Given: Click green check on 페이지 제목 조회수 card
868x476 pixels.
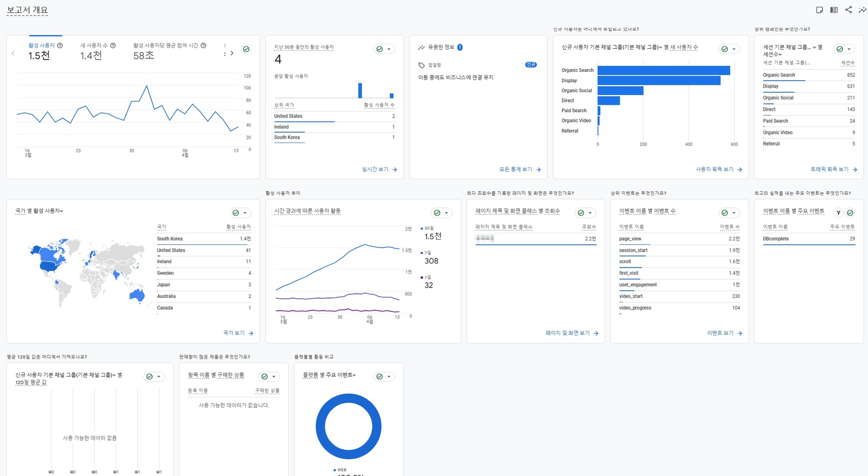Looking at the screenshot, I should coord(581,213).
